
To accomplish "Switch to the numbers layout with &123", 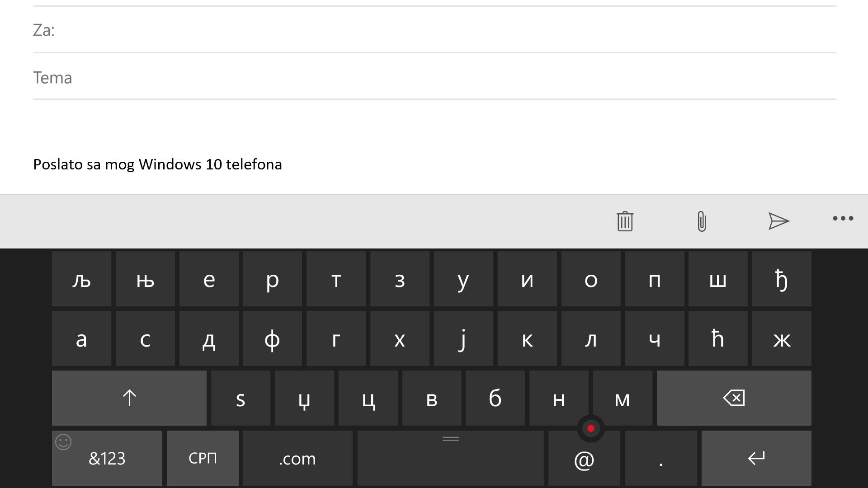I will (107, 458).
